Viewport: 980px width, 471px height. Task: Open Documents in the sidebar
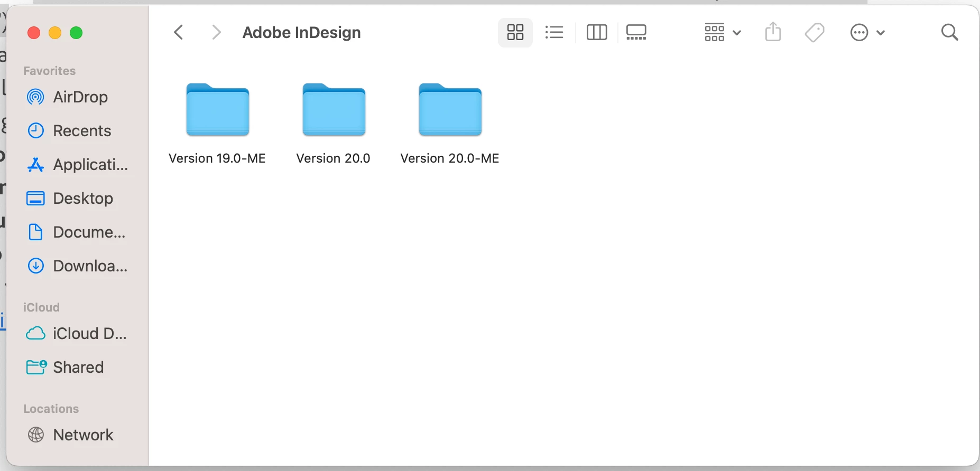pos(77,232)
